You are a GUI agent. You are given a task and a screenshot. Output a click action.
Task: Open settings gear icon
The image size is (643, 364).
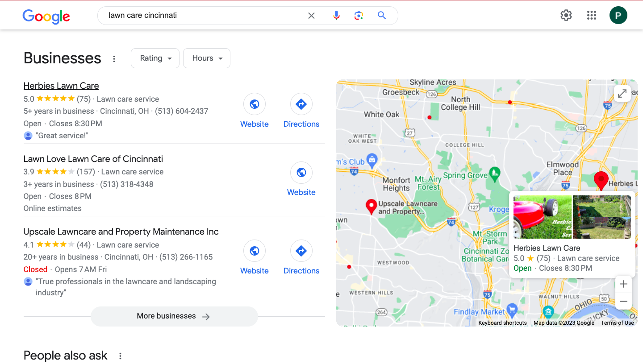566,16
